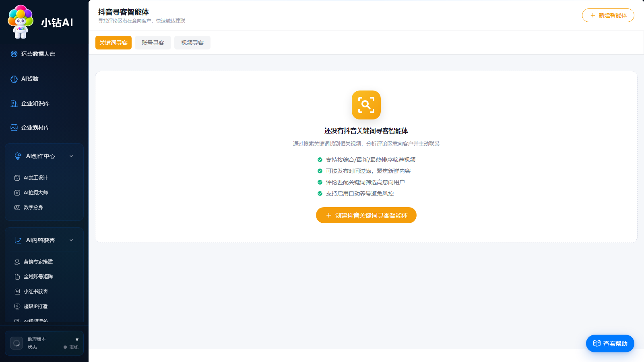Switch to the 关键词寻客 tab
644x362 pixels.
tap(114, 43)
